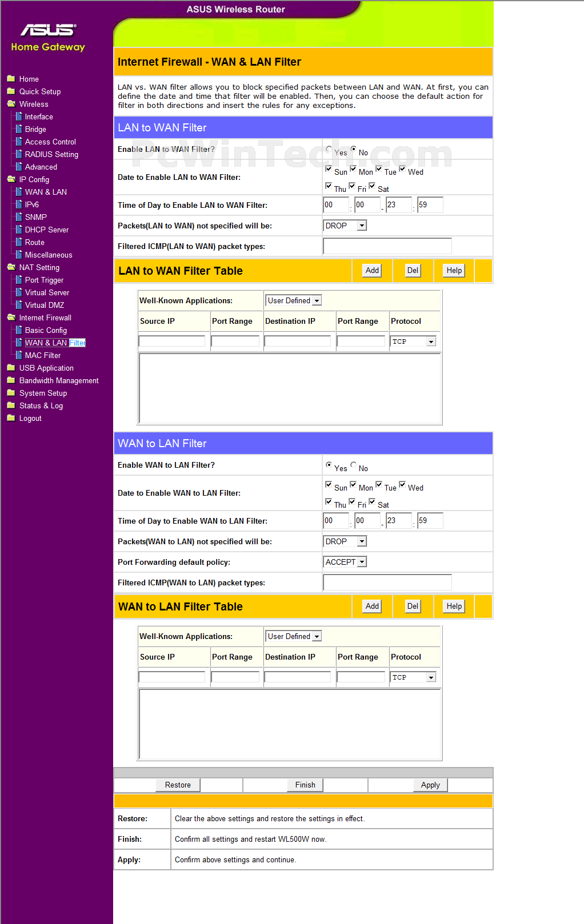This screenshot has height=924, width=584.
Task: Click Help in WAN to LAN Filter Table
Action: pos(454,606)
